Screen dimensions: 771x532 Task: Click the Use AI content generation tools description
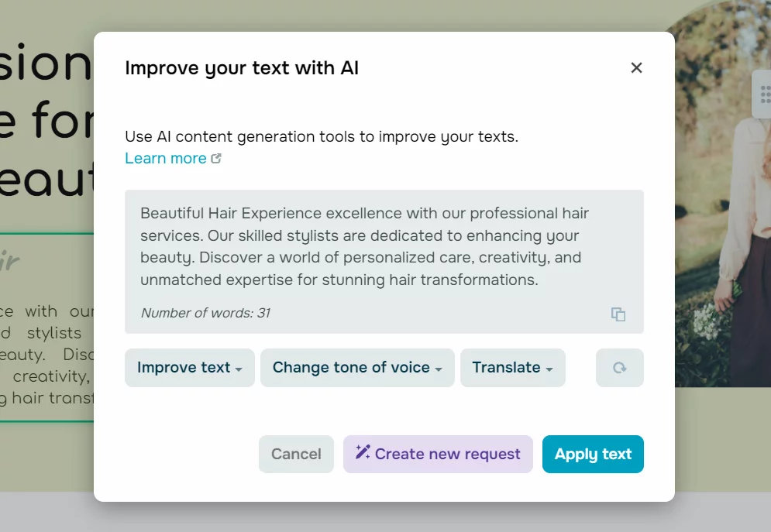(321, 137)
